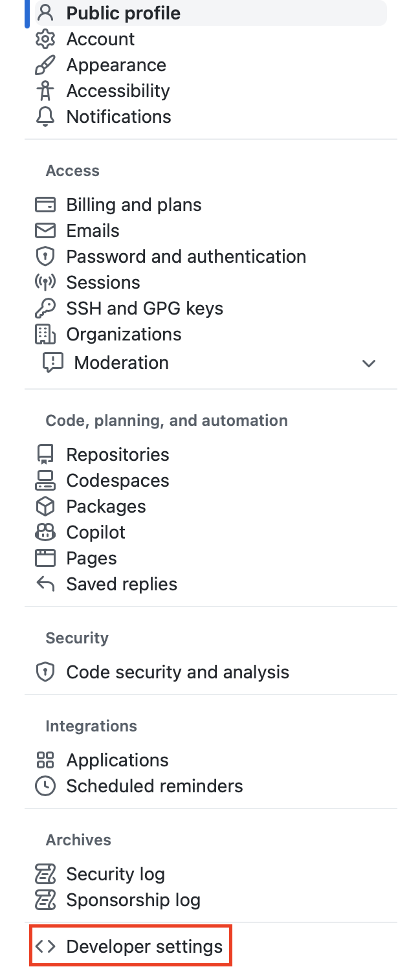This screenshot has height=980, width=409.
Task: Open the Moderation submenu
Action: [x=121, y=363]
